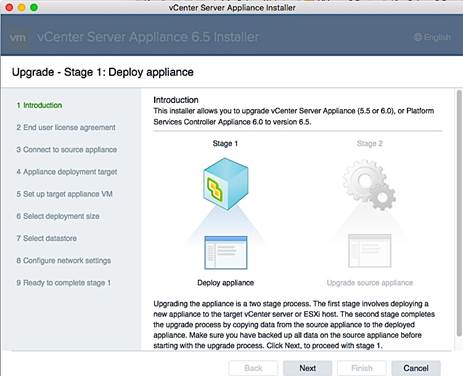Click the 'Stage 1' label
The width and height of the screenshot is (463, 376).
pos(225,144)
